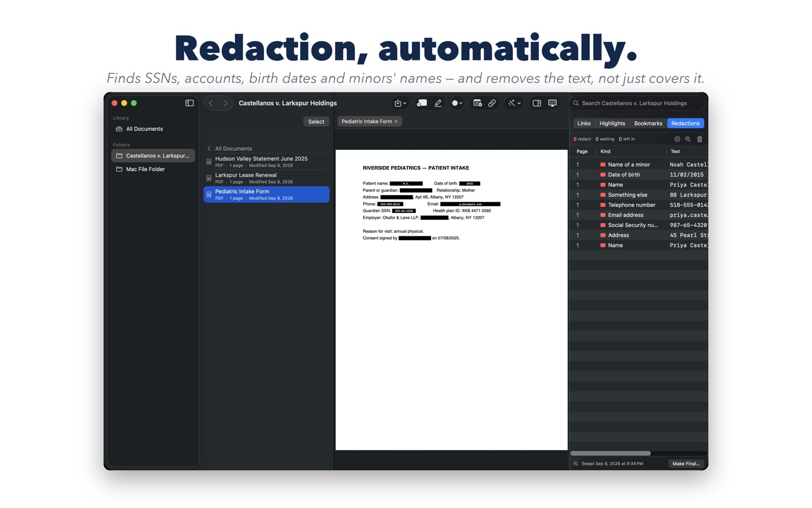Click the redacted patient name box in document
The image size is (812, 508).
[x=406, y=183]
